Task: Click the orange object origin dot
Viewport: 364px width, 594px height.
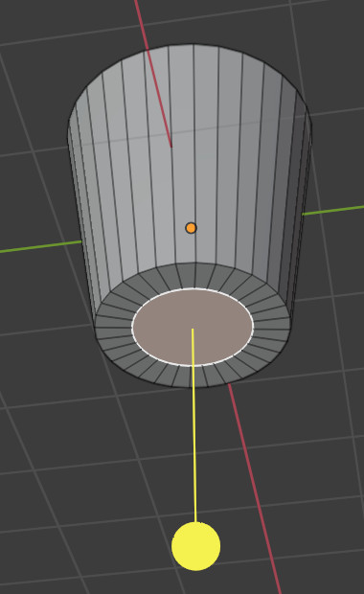Action: point(191,228)
